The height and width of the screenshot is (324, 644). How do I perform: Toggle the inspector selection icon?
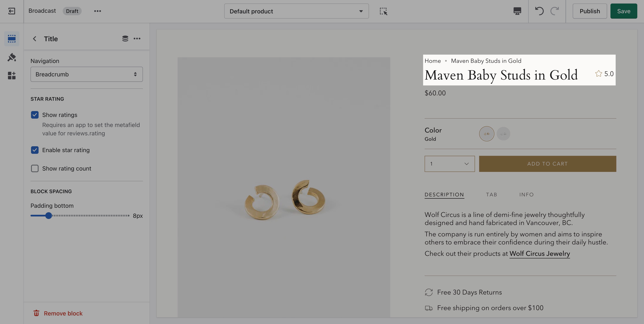(383, 11)
